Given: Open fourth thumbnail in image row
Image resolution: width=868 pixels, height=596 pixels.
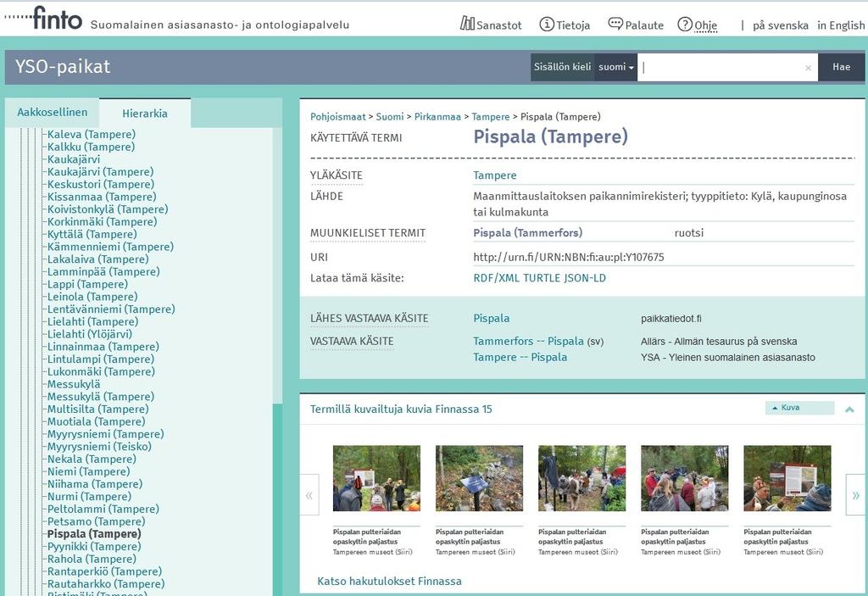Looking at the screenshot, I should click(685, 478).
